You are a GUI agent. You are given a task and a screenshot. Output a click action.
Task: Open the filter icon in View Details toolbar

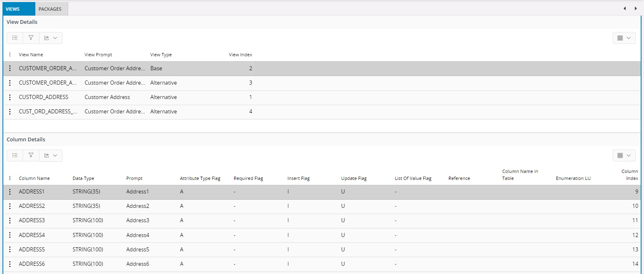pos(31,38)
